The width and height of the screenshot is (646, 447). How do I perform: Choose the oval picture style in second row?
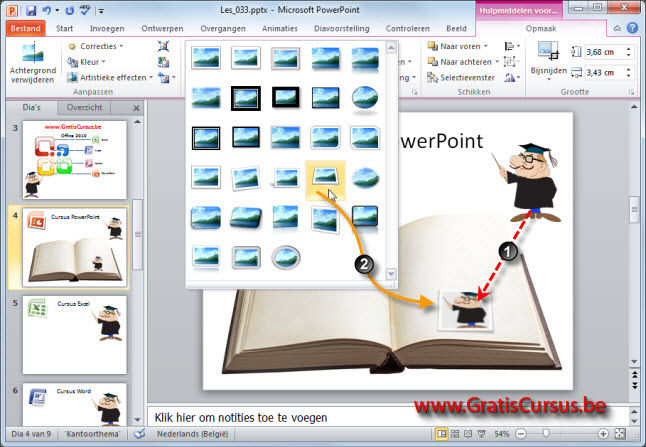pos(365,99)
